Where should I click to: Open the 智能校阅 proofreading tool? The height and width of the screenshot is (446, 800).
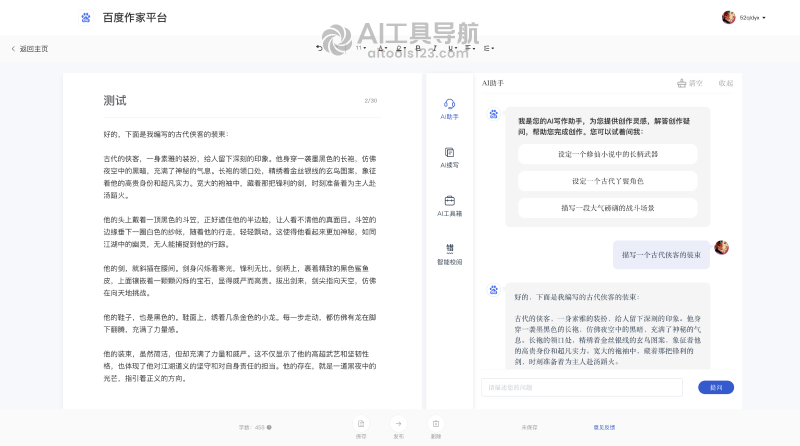pos(449,254)
